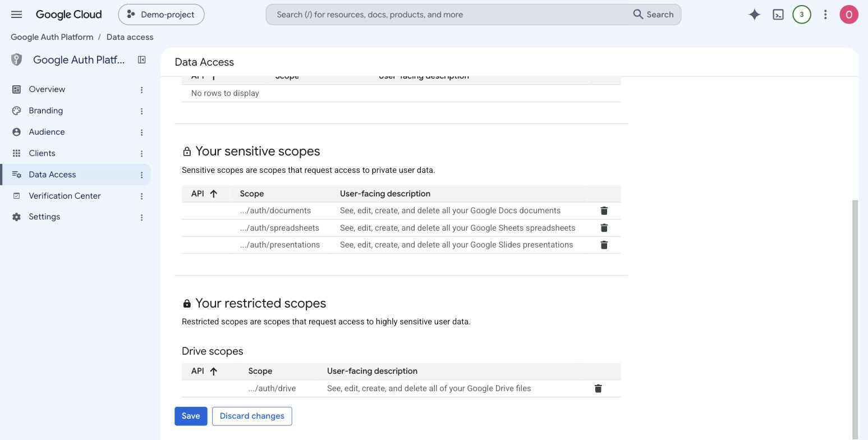Screen dimensions: 868x440
Task: Click the Google Cloud logo
Action: click(x=69, y=15)
